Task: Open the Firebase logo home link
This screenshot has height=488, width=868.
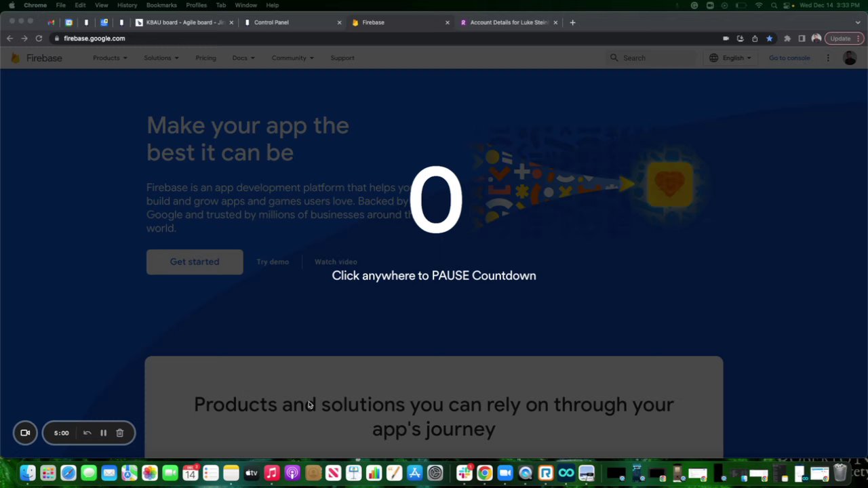Action: pos(37,58)
